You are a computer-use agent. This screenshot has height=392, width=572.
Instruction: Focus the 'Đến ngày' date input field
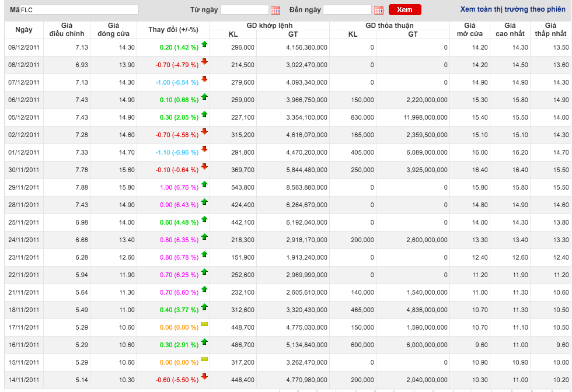(x=347, y=10)
